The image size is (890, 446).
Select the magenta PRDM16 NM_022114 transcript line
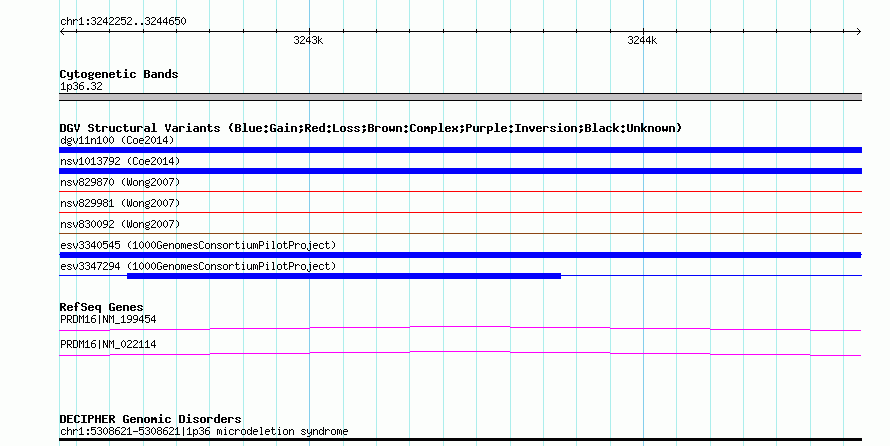pos(460,354)
